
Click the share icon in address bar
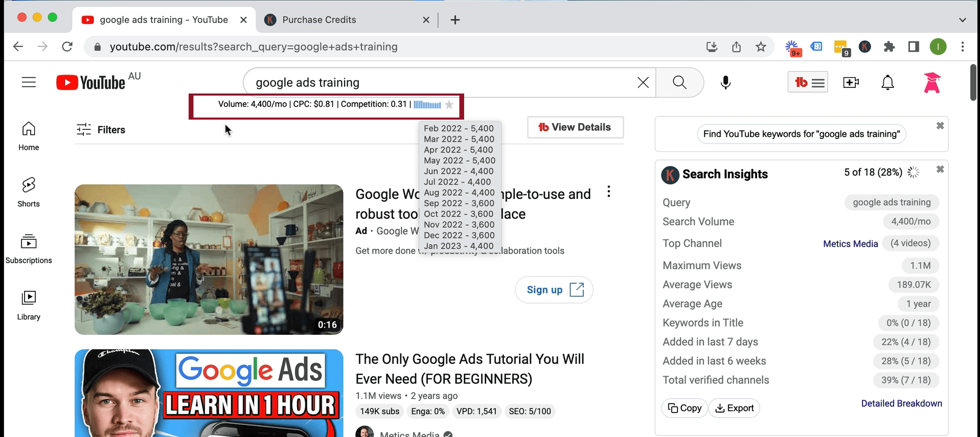click(736, 47)
